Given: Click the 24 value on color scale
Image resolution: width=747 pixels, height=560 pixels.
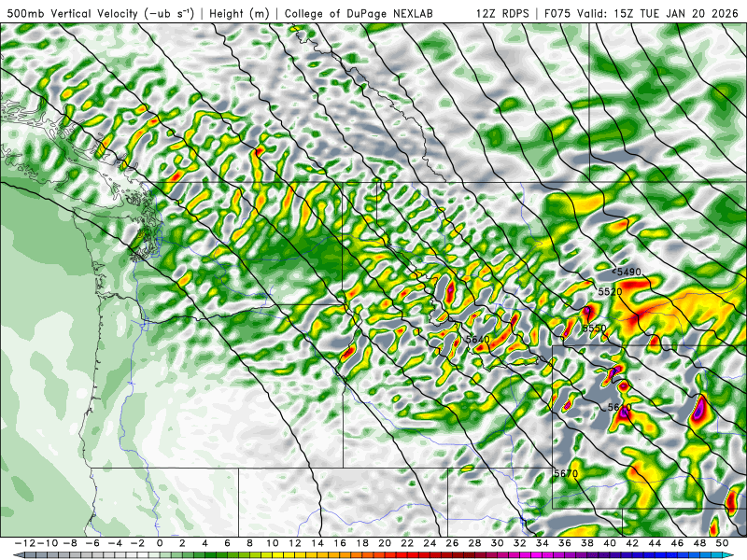Looking at the screenshot, I should (x=430, y=543).
